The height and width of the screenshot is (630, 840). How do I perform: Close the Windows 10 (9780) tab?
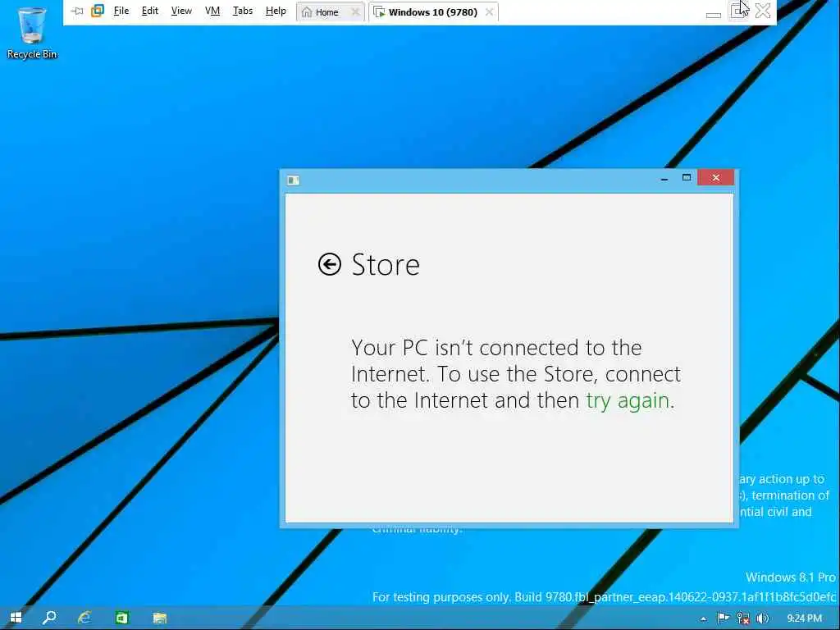point(489,12)
